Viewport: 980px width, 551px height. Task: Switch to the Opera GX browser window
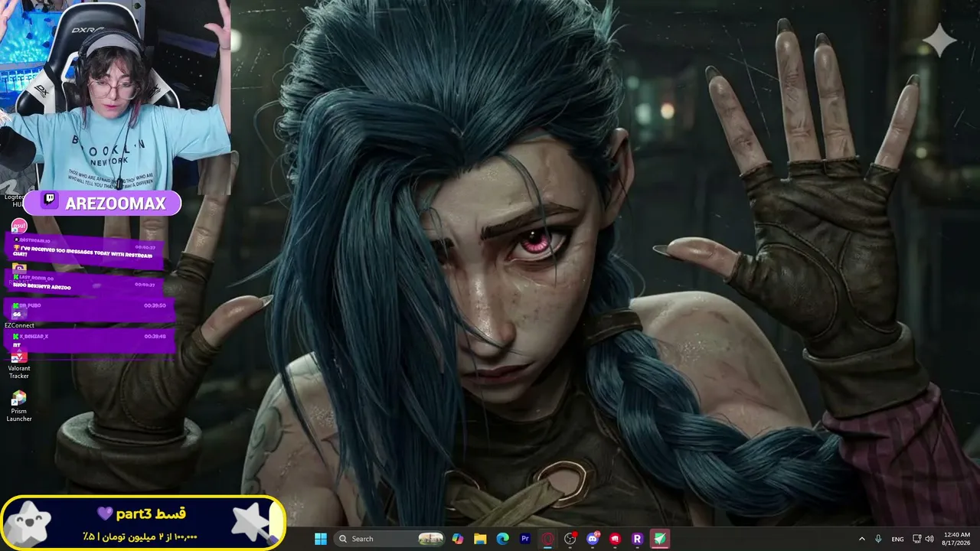pyautogui.click(x=547, y=539)
